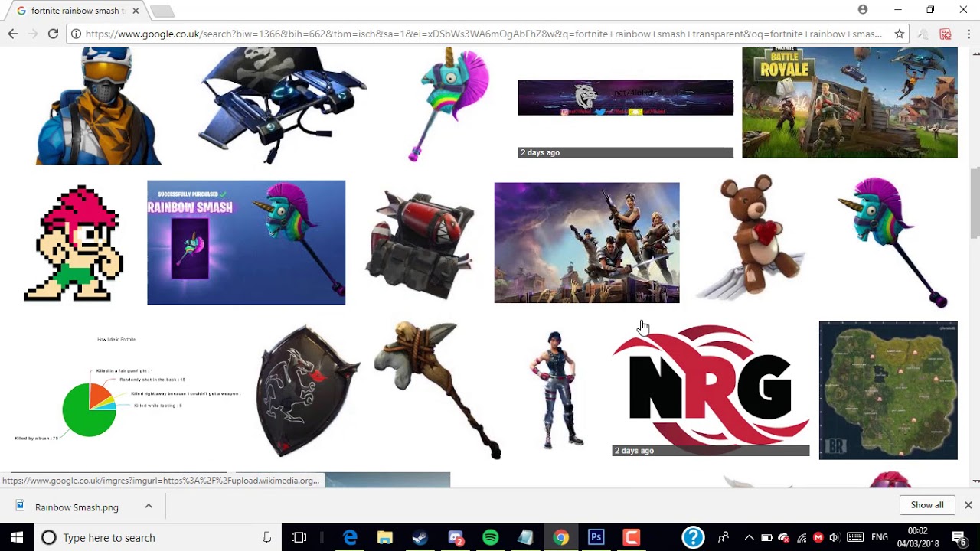Screen dimensions: 980x551
Task: Open the Action Center notifications
Action: tap(958, 537)
